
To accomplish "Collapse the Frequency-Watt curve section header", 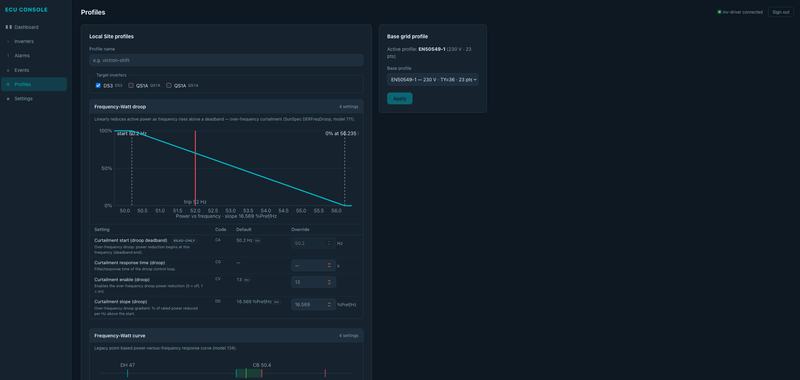I will tap(226, 336).
